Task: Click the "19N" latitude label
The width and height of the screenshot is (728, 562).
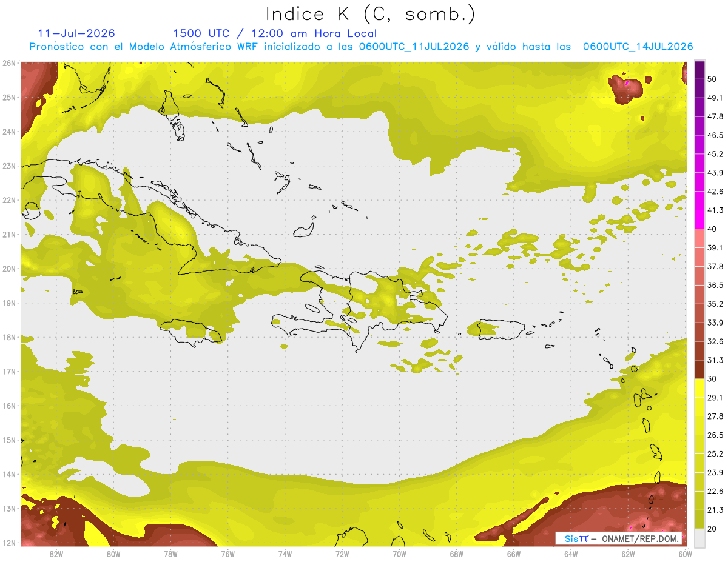Action: tap(9, 303)
